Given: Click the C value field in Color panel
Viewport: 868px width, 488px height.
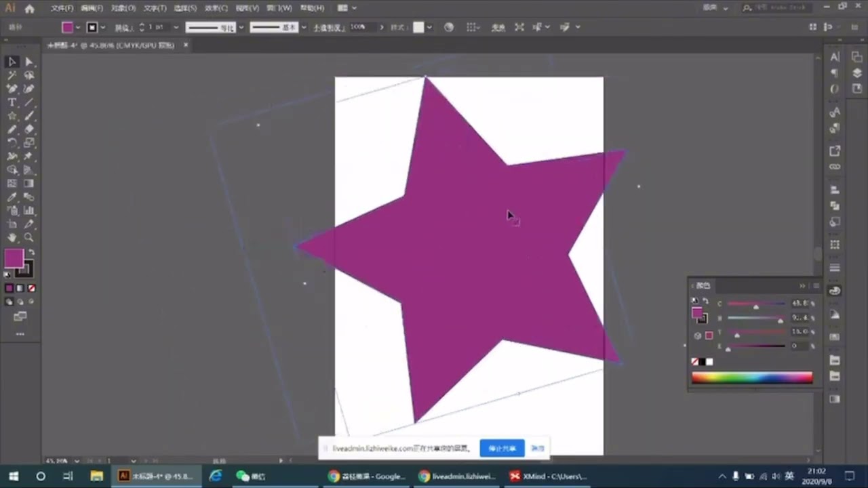Looking at the screenshot, I should point(800,304).
